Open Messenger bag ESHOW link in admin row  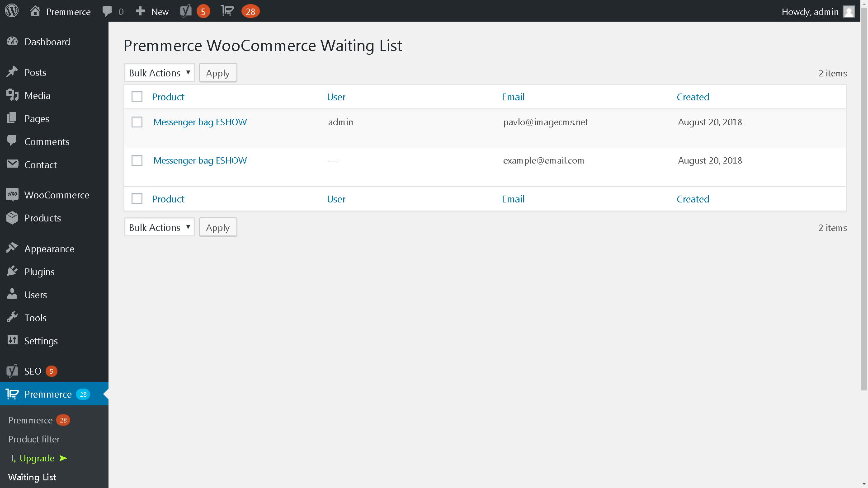click(x=200, y=122)
